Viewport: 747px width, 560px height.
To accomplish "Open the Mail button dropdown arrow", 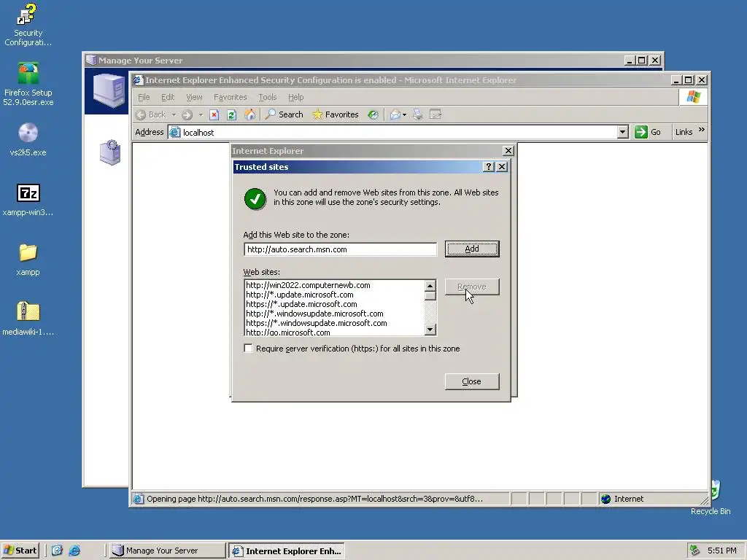I will [x=404, y=114].
